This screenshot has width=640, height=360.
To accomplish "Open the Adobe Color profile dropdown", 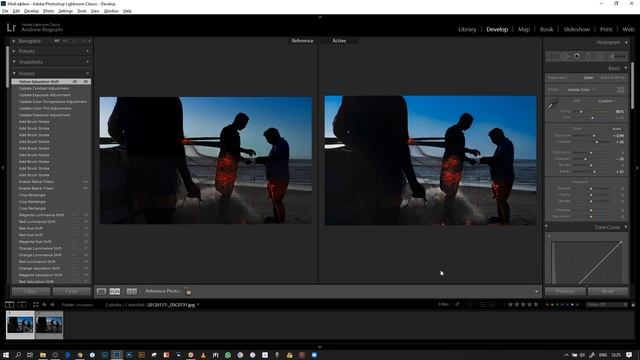I will [x=581, y=90].
